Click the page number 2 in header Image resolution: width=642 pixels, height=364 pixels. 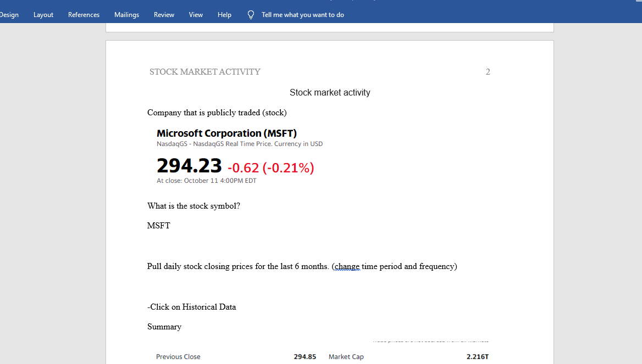488,72
